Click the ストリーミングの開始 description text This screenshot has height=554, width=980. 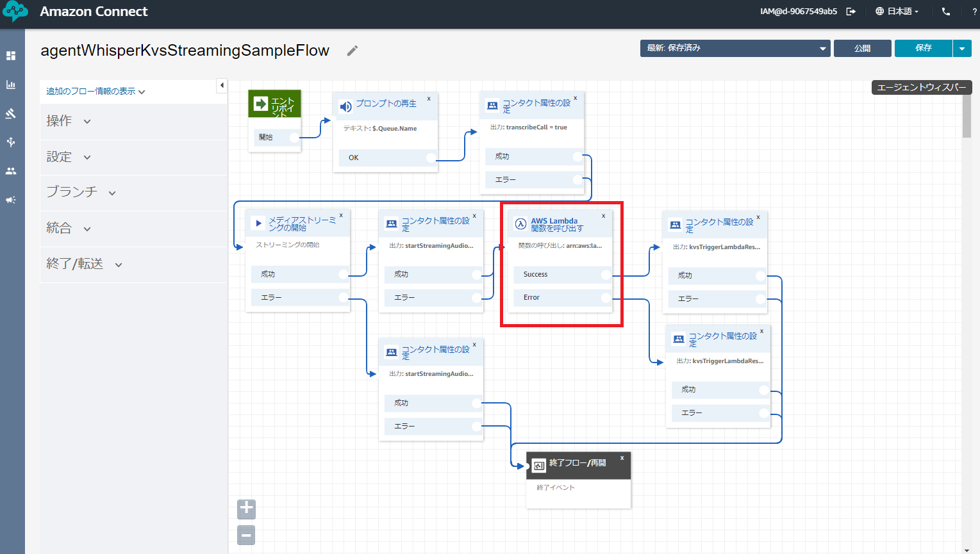pos(288,245)
